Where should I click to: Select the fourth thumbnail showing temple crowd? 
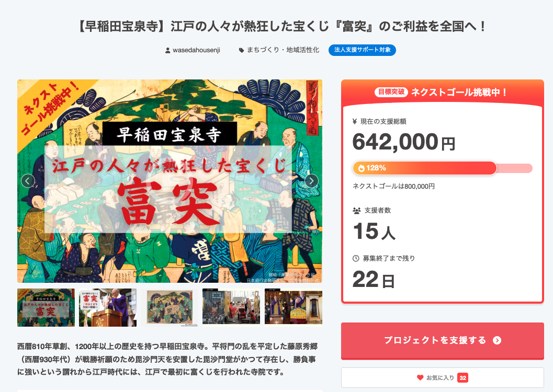pos(231,307)
